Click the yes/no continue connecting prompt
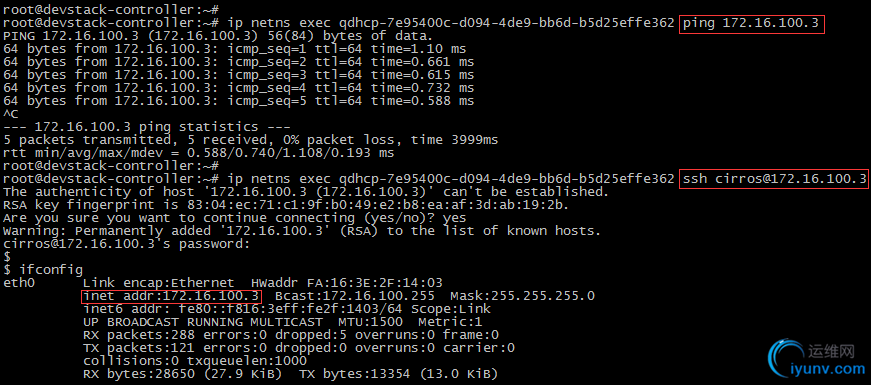Image resolution: width=871 pixels, height=385 pixels. [x=234, y=218]
